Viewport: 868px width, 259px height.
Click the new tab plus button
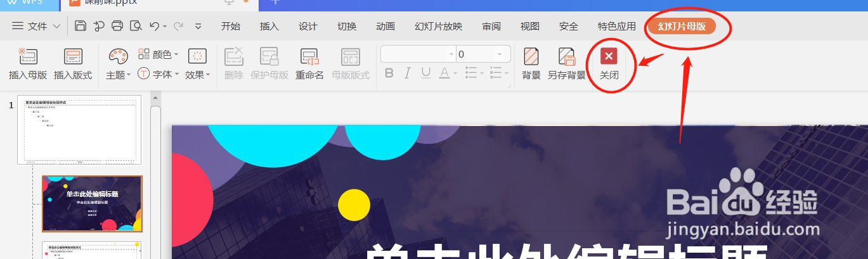tap(275, 3)
